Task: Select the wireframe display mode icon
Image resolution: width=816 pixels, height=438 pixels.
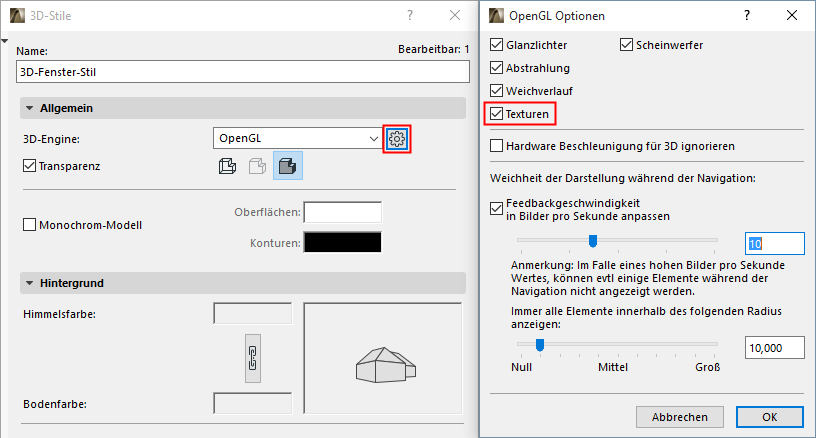Action: pyautogui.click(x=227, y=167)
